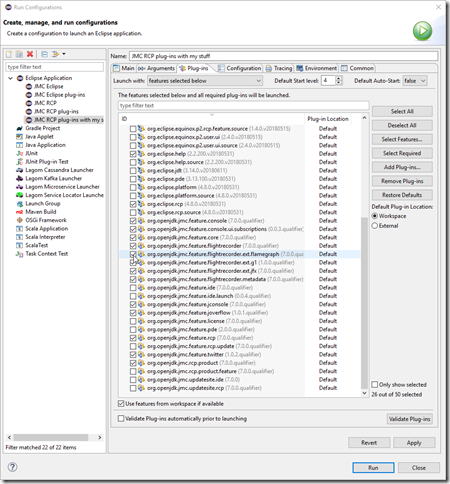
Task: Select the Workspace plug-in location radio
Action: [x=375, y=216]
